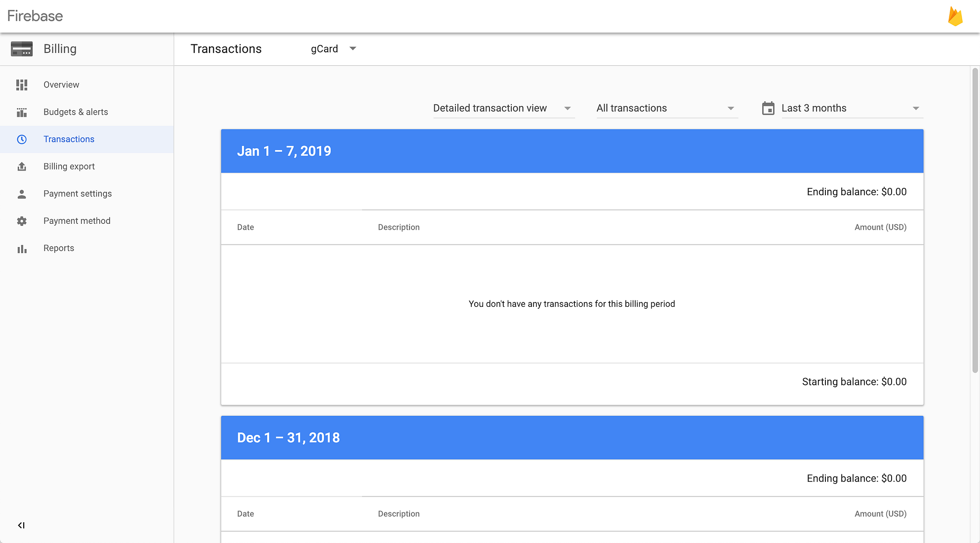Select the Transactions entry in sidebar
The image size is (980, 543).
(x=69, y=139)
